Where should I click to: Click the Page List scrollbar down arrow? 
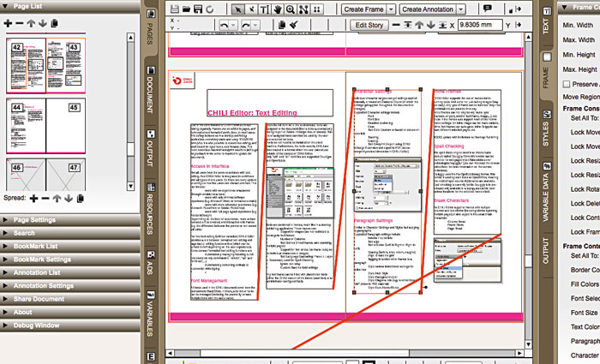click(130, 187)
